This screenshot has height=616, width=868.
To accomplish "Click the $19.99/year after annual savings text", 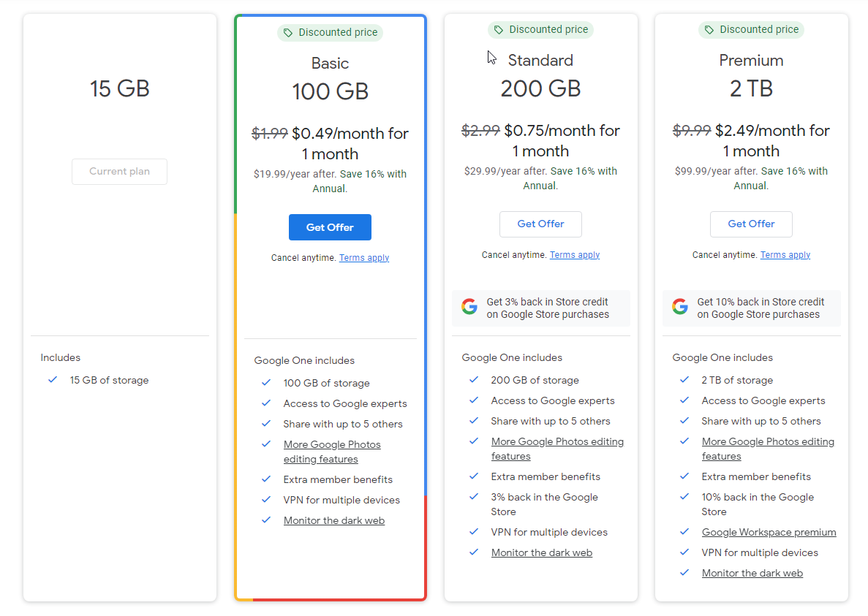I will click(x=330, y=181).
